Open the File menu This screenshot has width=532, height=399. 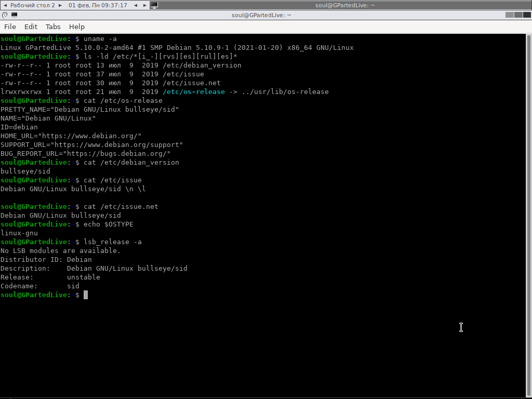(10, 27)
